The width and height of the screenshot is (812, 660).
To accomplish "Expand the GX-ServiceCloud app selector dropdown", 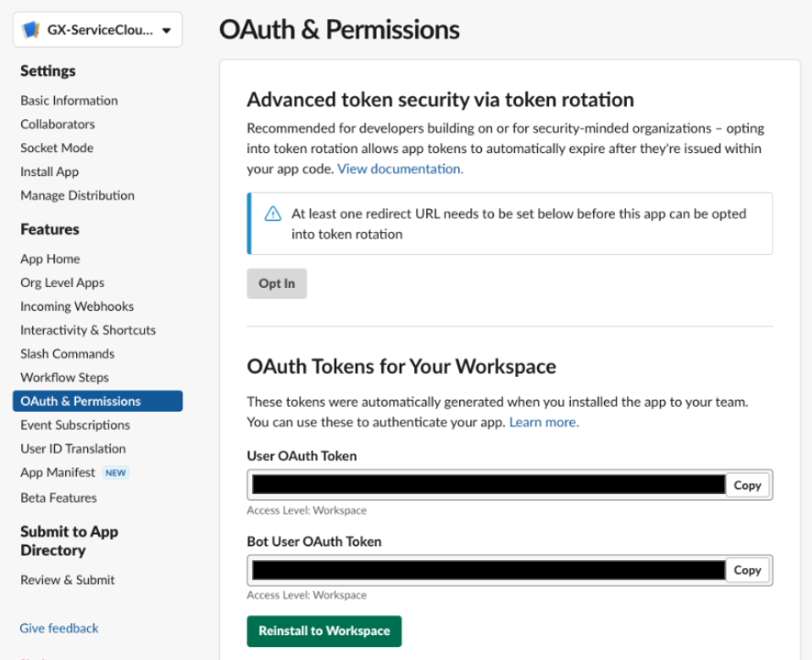I will tap(97, 30).
